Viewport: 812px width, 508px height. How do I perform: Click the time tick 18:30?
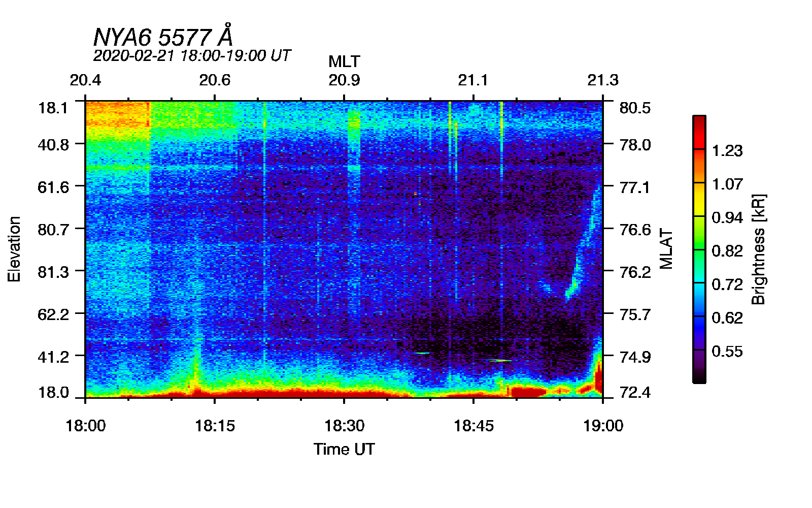coord(344,426)
